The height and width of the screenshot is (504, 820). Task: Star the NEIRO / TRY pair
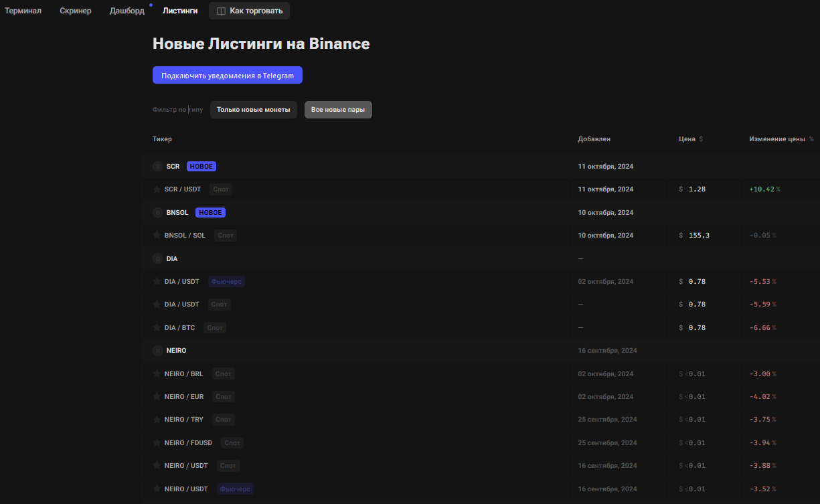click(x=157, y=420)
